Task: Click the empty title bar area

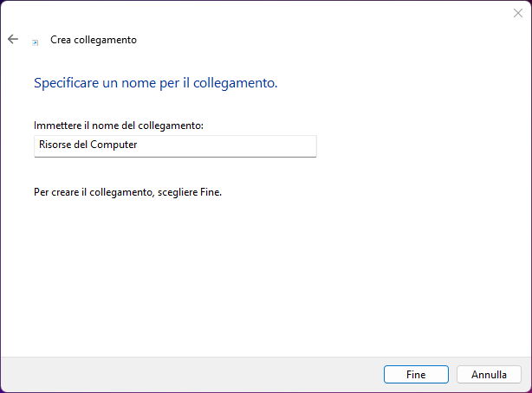Action: coord(260,12)
